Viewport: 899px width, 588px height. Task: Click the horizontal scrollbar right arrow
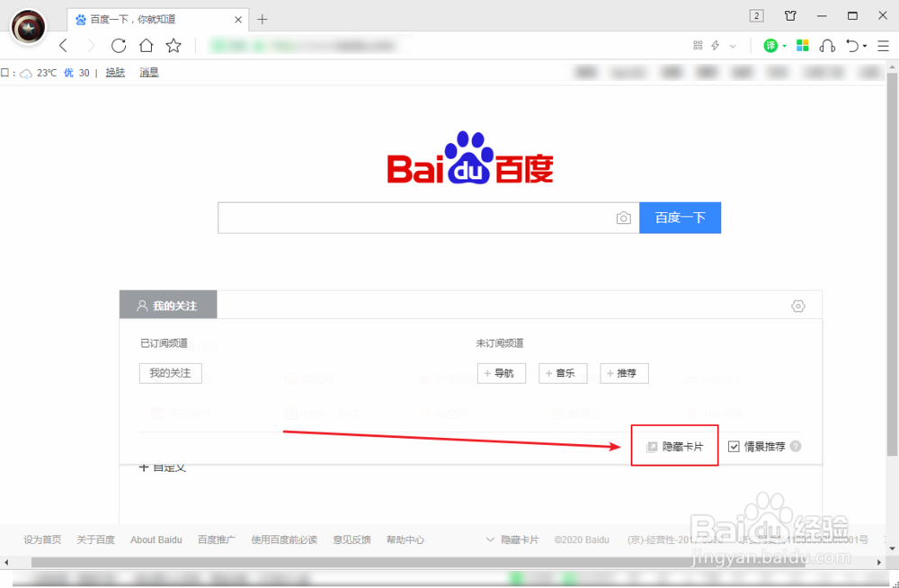click(x=879, y=563)
